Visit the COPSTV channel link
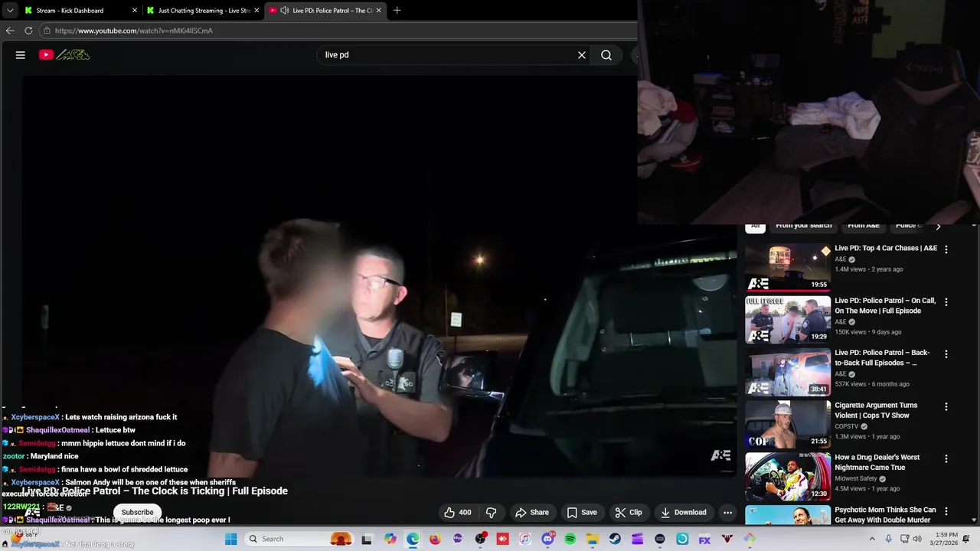Image resolution: width=980 pixels, height=551 pixels. coord(847,427)
